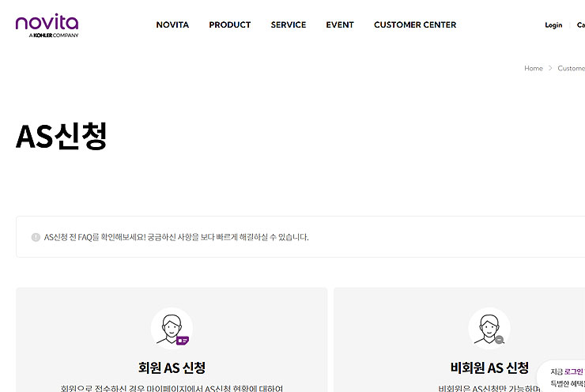This screenshot has width=585, height=392.
Task: Click the Login link
Action: coord(553,25)
